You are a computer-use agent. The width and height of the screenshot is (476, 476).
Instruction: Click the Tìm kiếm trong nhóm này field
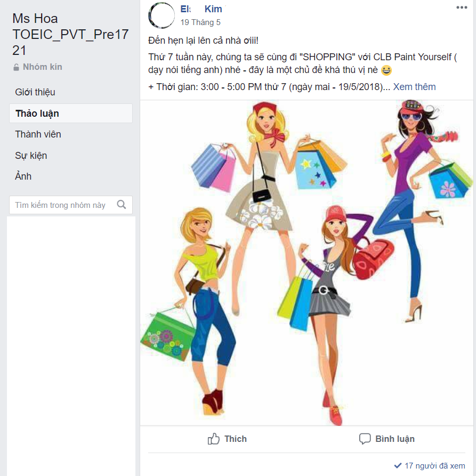pos(71,205)
